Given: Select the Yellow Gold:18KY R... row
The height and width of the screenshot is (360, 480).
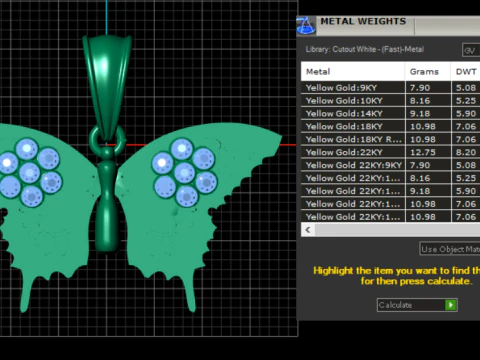Looking at the screenshot, I should 390,139.
